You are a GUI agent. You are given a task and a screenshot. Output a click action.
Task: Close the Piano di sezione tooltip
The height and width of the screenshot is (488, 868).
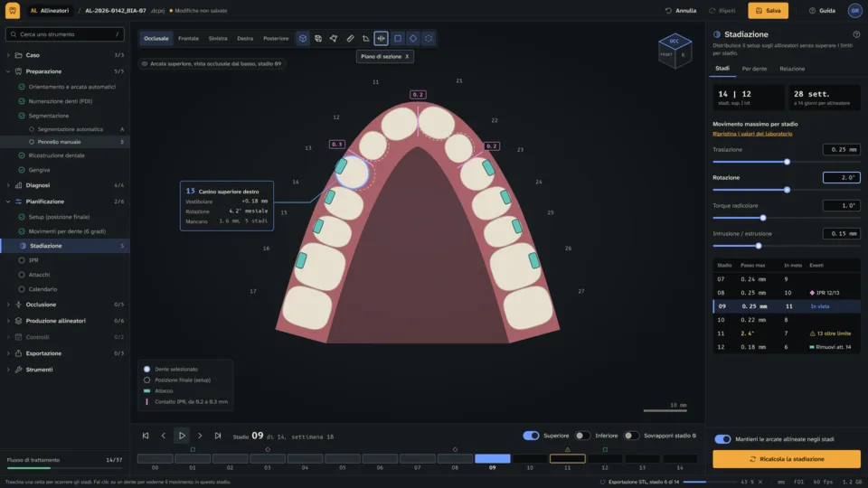pos(407,56)
